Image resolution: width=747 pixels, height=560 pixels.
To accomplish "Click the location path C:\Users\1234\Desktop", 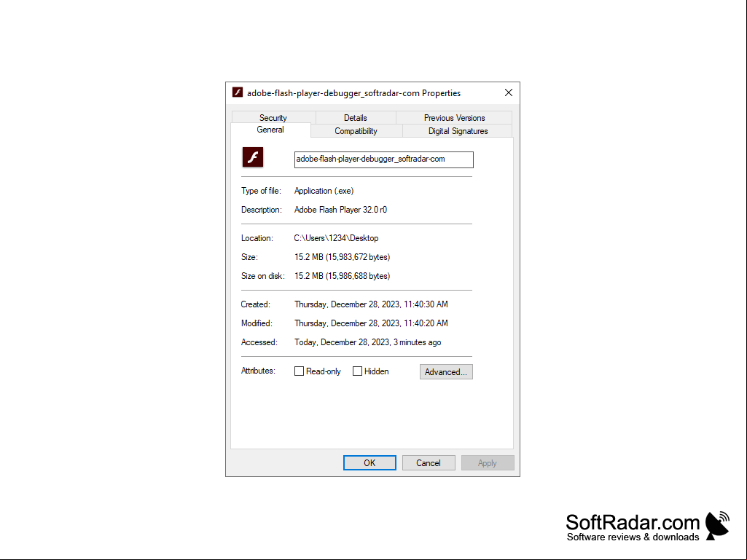I will pyautogui.click(x=337, y=238).
